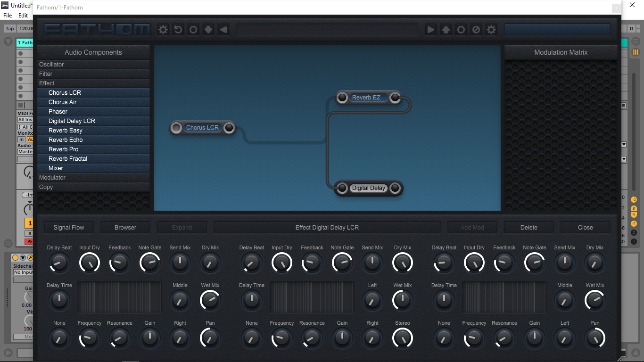Open the Edit menu in Live
This screenshot has width=644, height=362.
point(23,16)
